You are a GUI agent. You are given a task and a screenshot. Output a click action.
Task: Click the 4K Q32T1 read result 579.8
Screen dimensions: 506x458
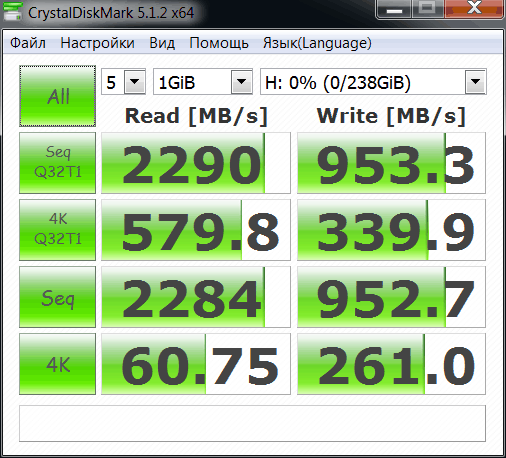tap(196, 230)
